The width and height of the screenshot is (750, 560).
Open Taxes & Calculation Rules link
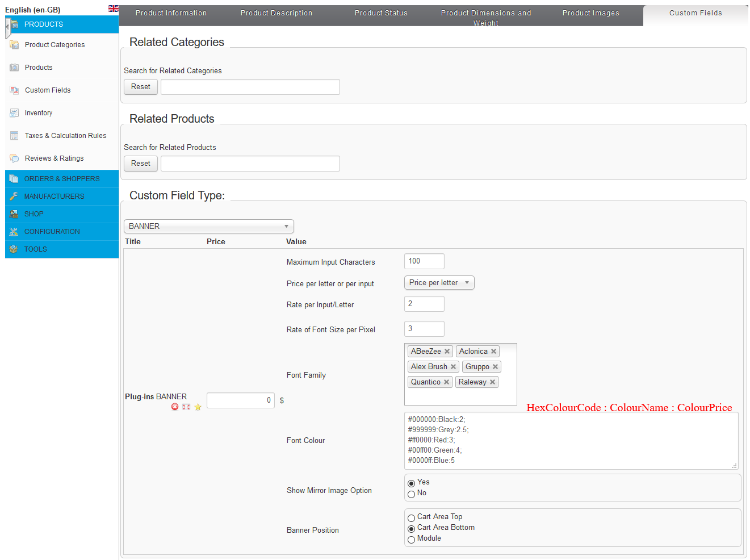65,136
